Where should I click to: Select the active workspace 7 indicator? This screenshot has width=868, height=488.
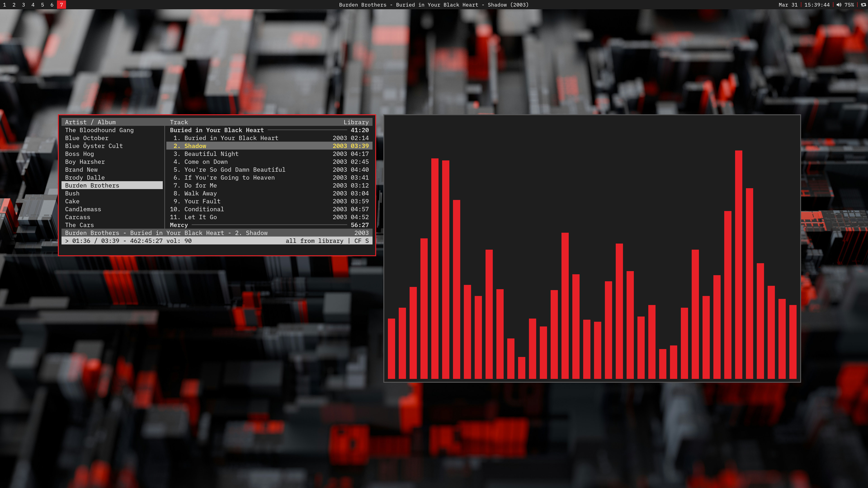pyautogui.click(x=61, y=5)
